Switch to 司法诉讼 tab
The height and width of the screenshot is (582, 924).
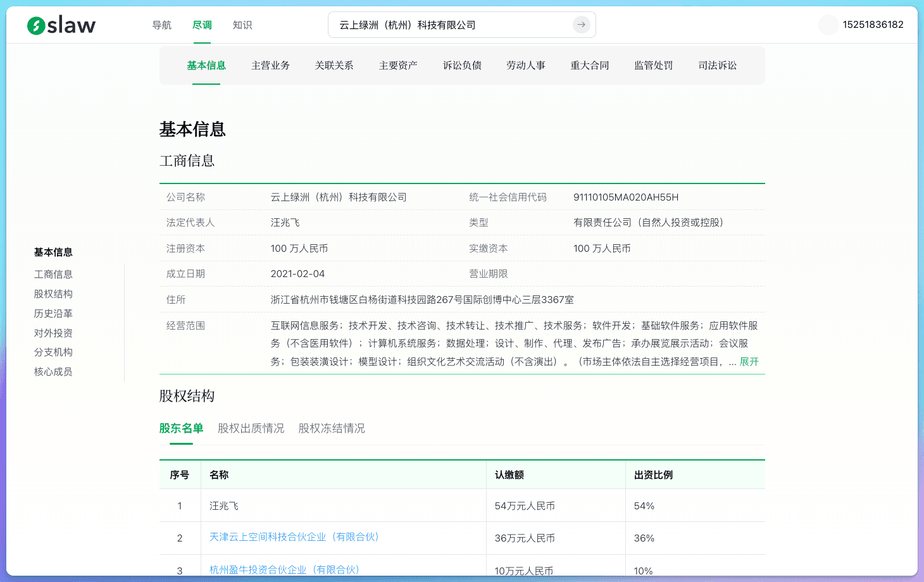718,65
